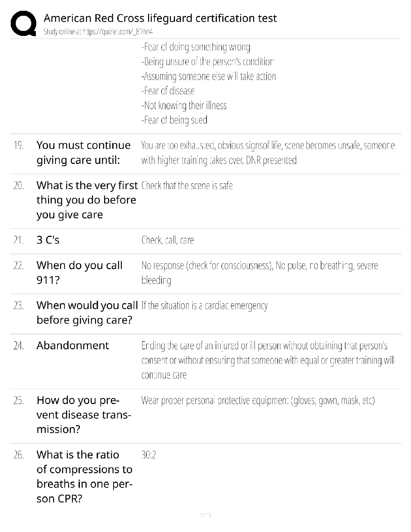Select the 'Fear of being sued' line
This screenshot has width=411, height=532.
click(x=174, y=120)
